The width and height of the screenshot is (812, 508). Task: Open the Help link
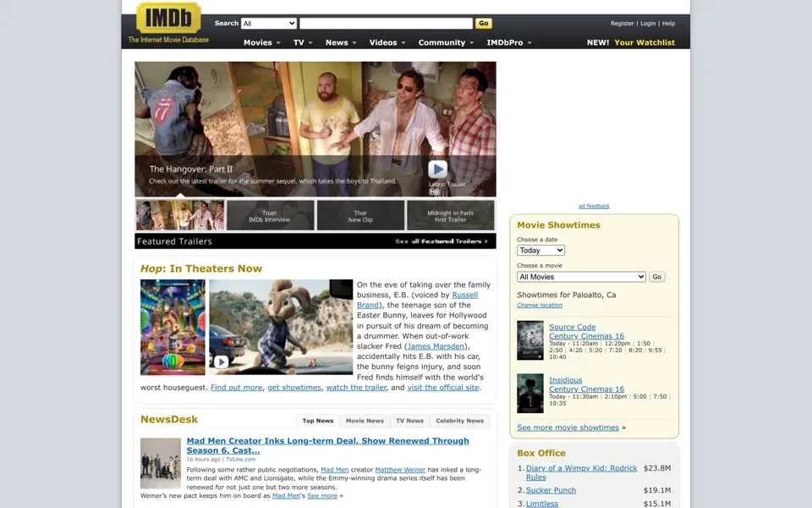click(x=668, y=24)
